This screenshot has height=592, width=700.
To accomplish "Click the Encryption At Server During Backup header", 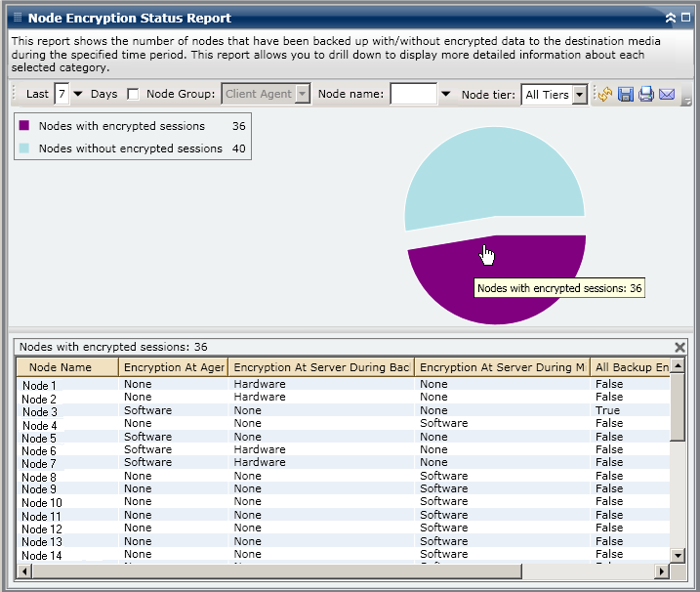I will click(x=321, y=367).
